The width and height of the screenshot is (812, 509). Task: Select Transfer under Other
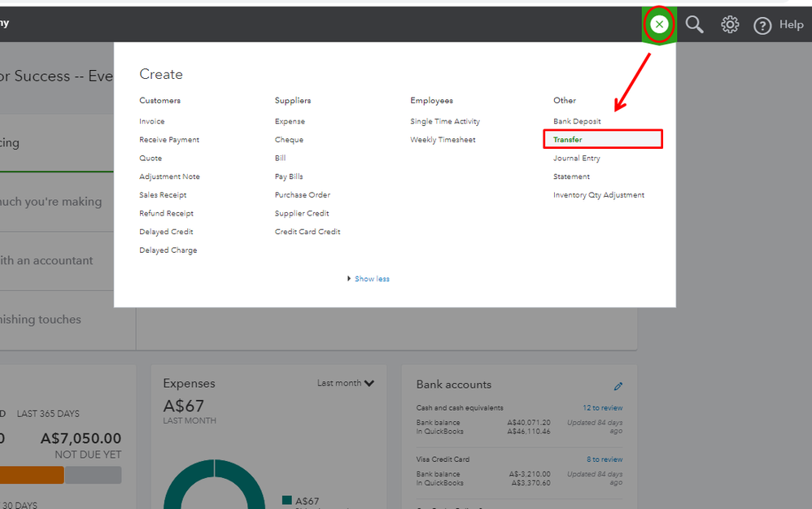tap(568, 140)
